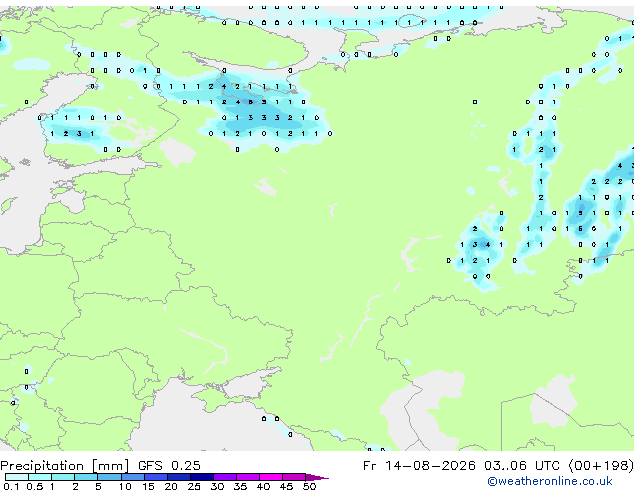Viewport: 634px width, 490px height.
Task: Click the '40' legend scale label
Action: tap(263, 486)
